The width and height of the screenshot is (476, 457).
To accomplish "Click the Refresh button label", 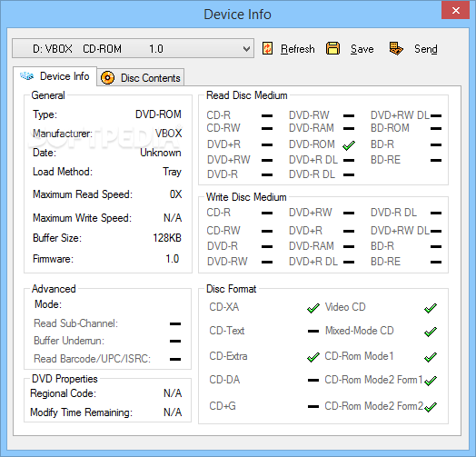I will pos(298,49).
